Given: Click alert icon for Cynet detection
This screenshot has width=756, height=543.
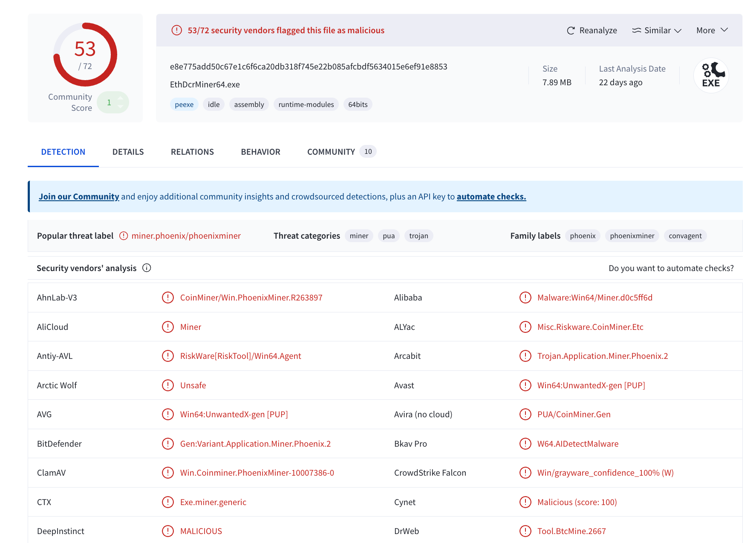Looking at the screenshot, I should (525, 502).
